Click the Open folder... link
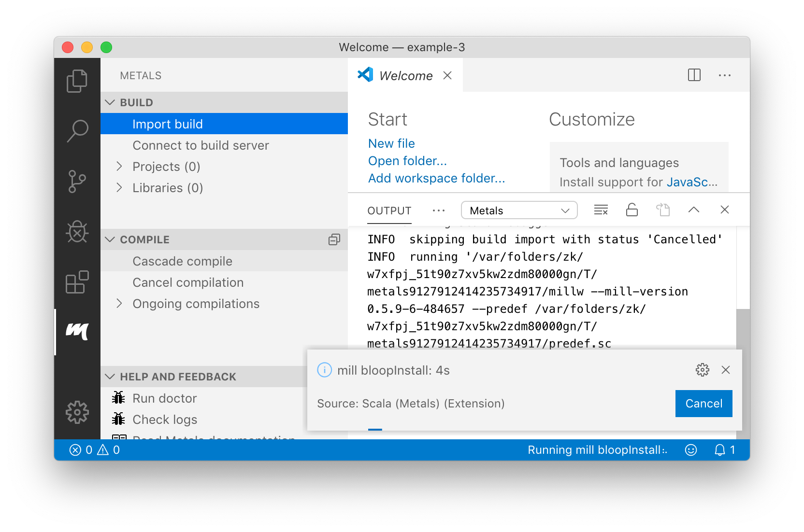Viewport: 804px width, 532px height. (407, 161)
